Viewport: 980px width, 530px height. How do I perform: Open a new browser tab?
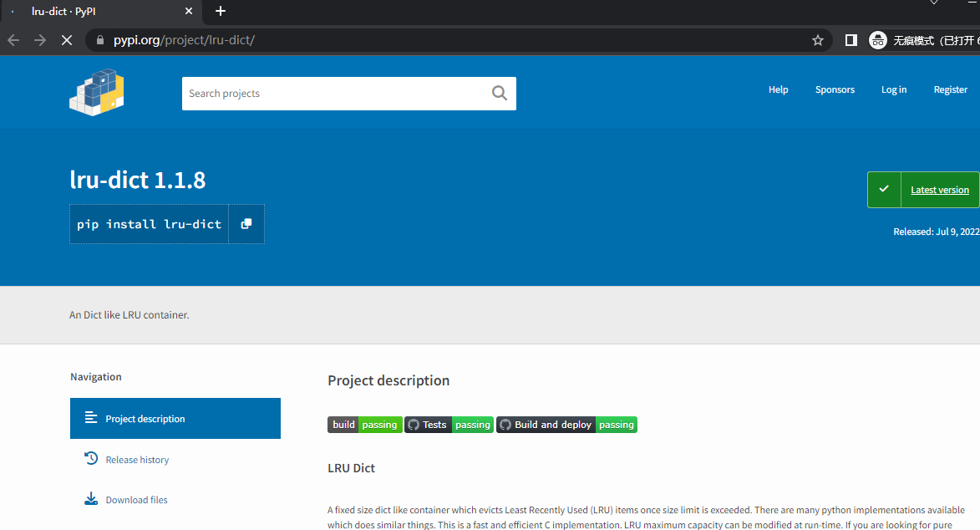[x=220, y=11]
